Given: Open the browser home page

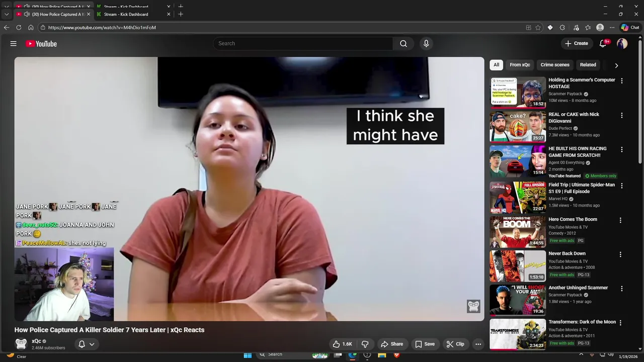Looking at the screenshot, I should pos(31,28).
